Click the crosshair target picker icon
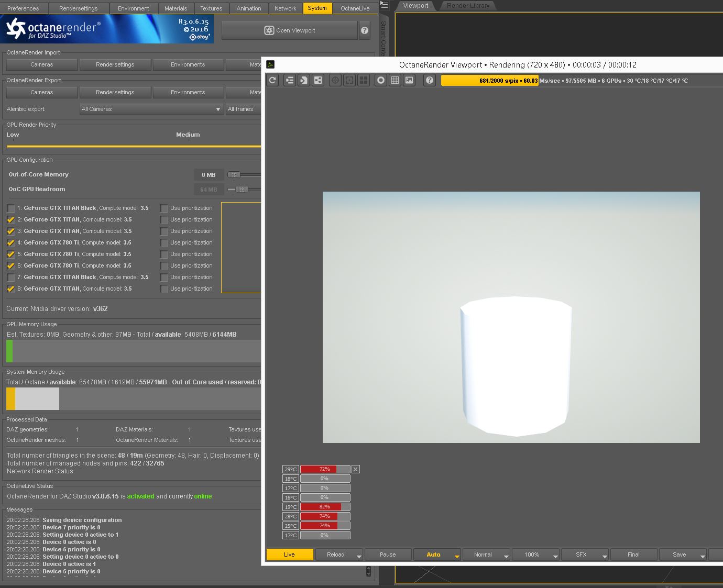Screen dimensions: 723x588 [x=335, y=80]
